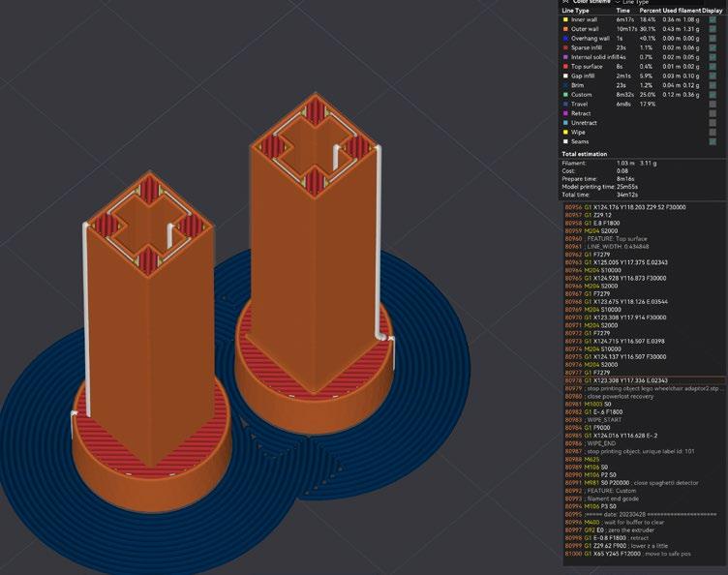Enable Wipe display checkbox
Screen dimensions: 728x575
[713, 133]
